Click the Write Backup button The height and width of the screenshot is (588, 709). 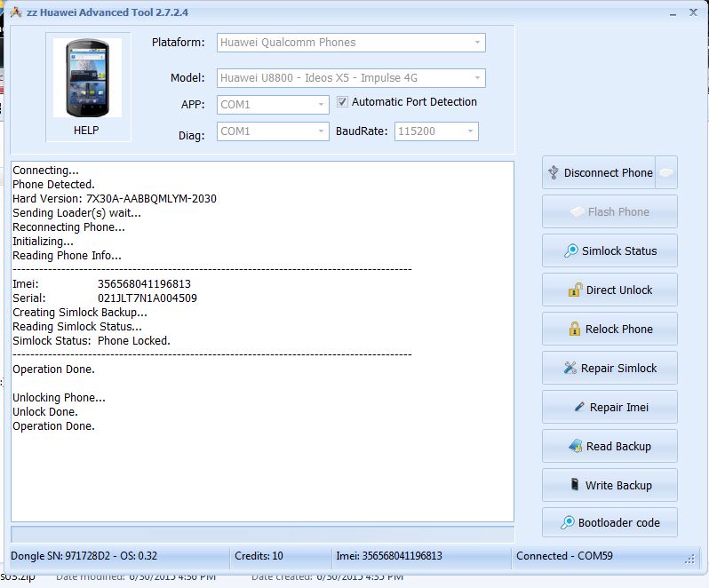609,485
